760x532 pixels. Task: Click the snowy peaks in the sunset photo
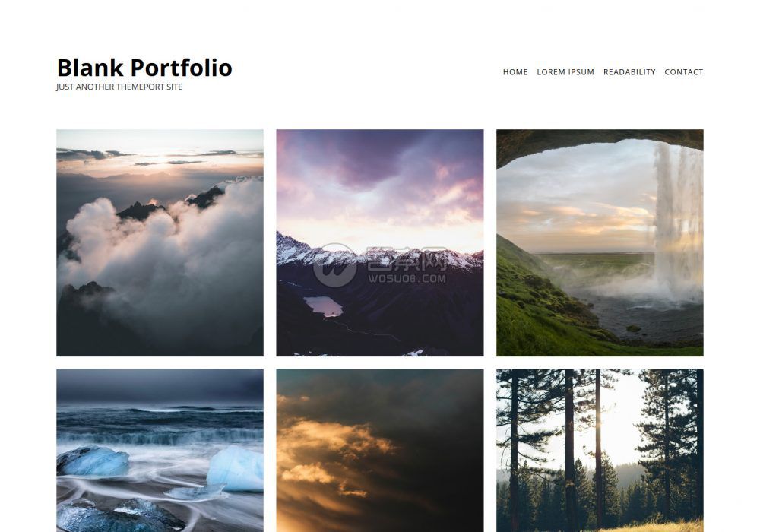tap(380, 255)
